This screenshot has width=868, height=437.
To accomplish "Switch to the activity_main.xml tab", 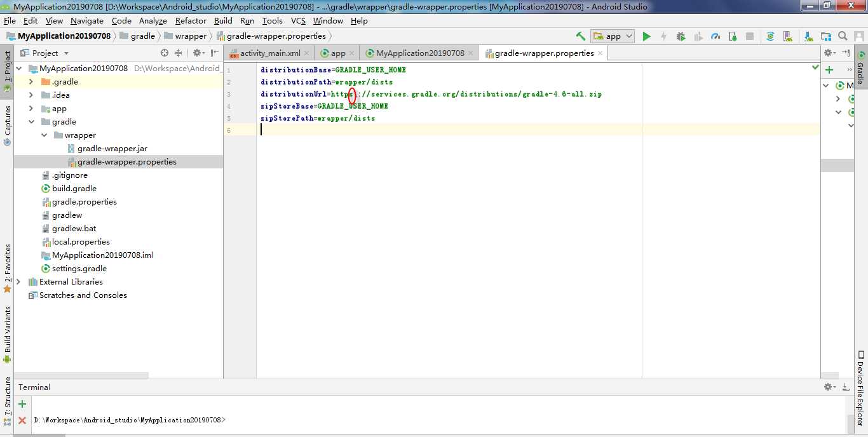I will coord(269,53).
